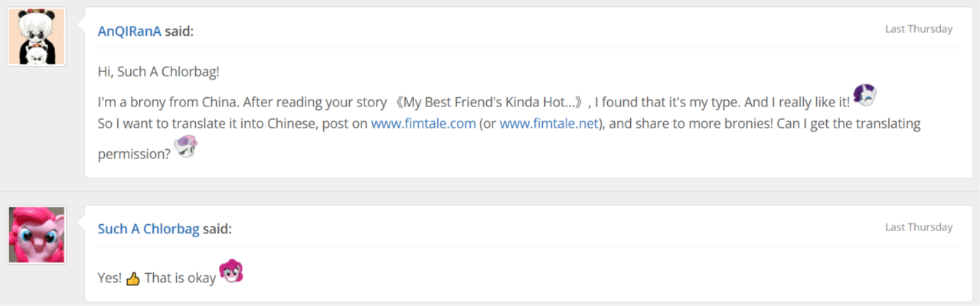Visit the www.fimtale.com link
The width and height of the screenshot is (980, 306).
pos(423,123)
